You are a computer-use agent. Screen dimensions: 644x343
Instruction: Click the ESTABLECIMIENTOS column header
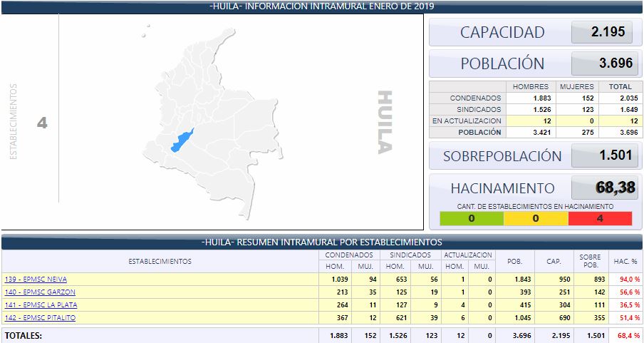click(160, 262)
